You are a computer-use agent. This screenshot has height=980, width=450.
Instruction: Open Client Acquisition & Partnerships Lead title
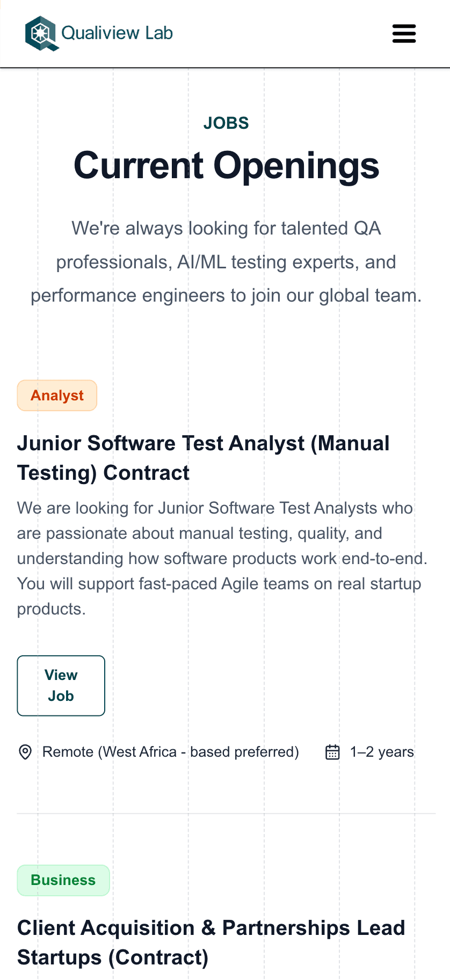[211, 942]
